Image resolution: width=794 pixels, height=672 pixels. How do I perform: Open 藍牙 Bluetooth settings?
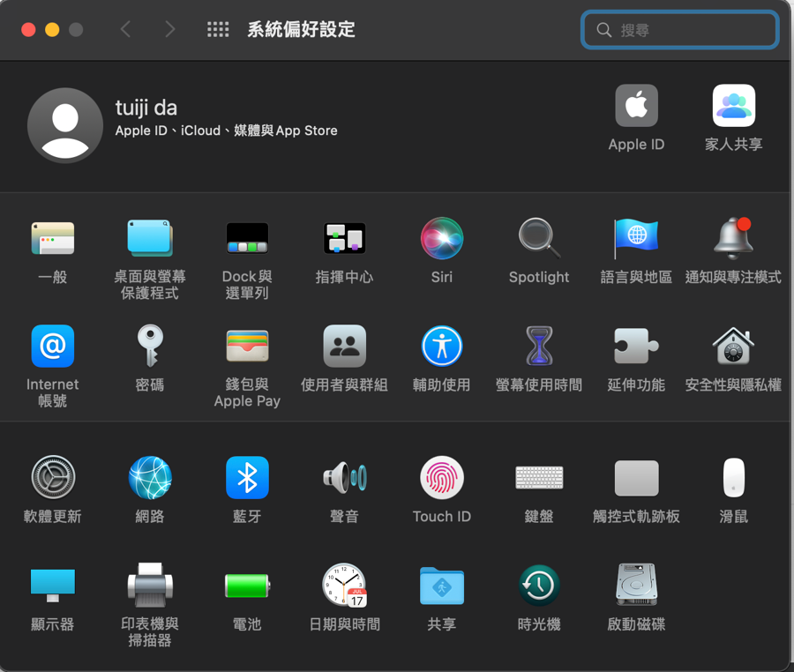[247, 479]
